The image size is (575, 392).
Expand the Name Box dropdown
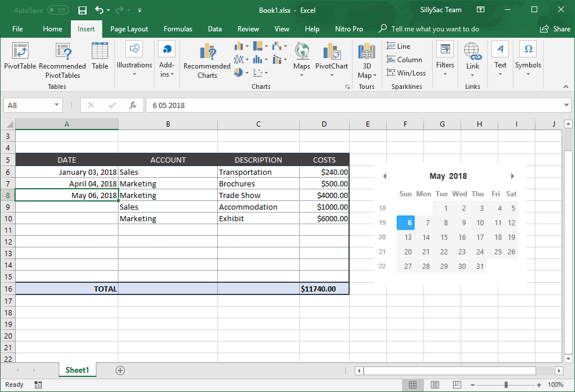point(56,105)
